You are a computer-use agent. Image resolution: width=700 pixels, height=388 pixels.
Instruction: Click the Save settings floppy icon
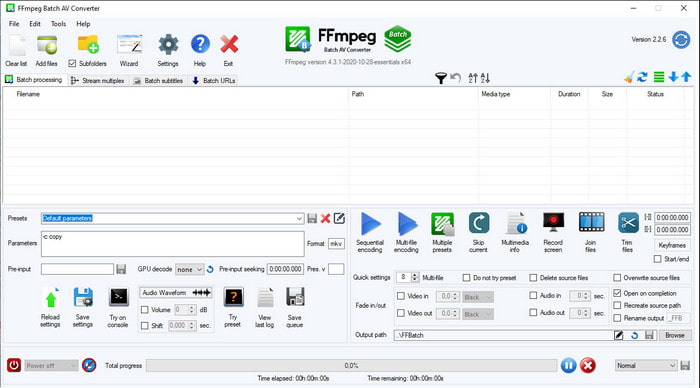83,298
